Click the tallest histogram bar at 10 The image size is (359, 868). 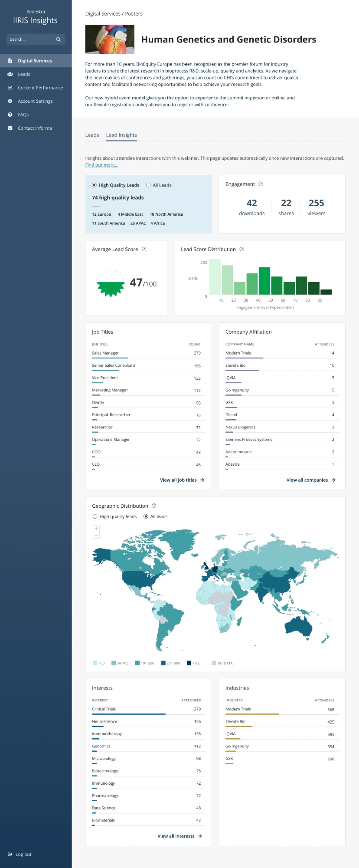click(215, 277)
